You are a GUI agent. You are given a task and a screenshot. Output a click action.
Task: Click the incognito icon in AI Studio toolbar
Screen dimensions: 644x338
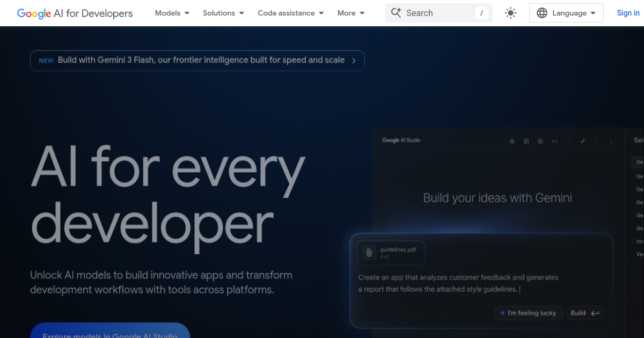(x=512, y=141)
